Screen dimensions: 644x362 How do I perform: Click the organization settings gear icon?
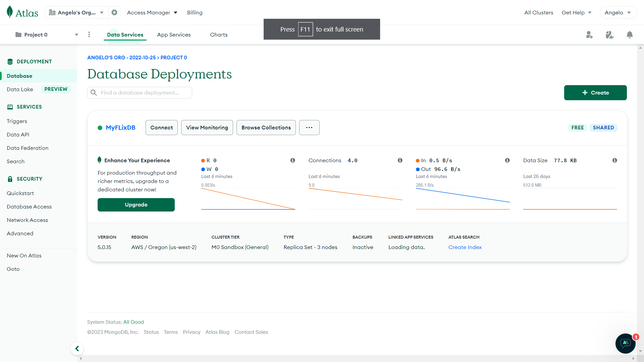click(x=114, y=12)
